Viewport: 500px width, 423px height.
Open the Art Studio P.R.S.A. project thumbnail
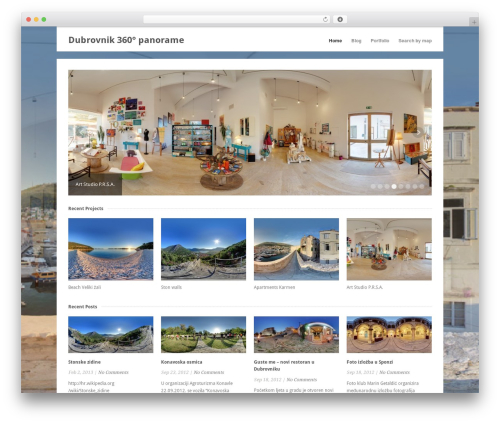click(389, 249)
